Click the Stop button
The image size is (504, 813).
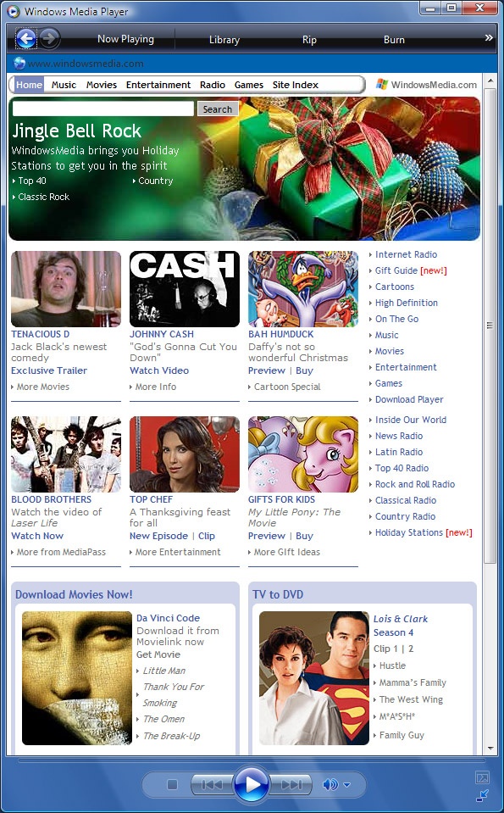click(x=173, y=784)
